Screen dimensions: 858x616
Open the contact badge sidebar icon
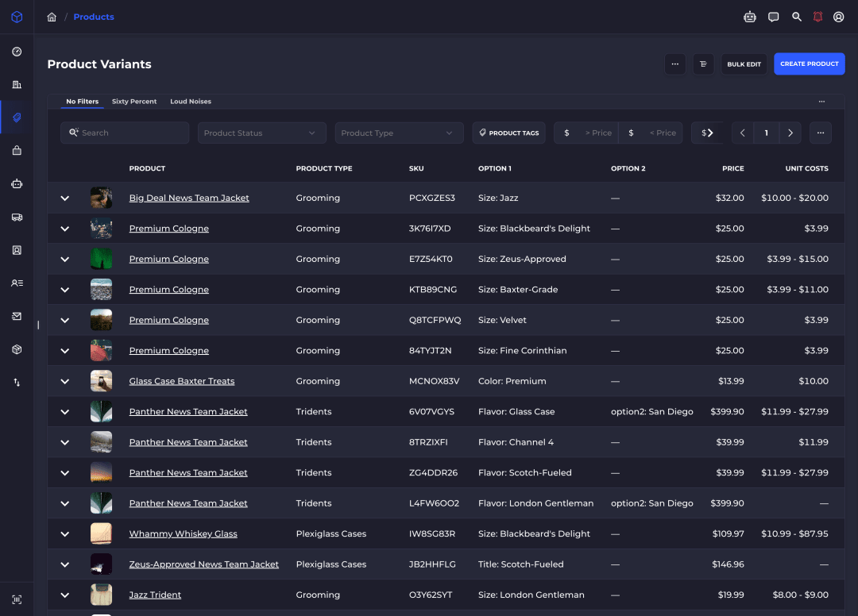pos(17,250)
